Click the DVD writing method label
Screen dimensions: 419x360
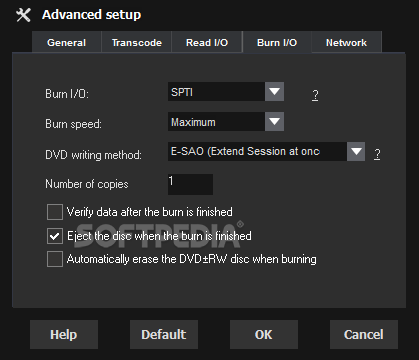point(93,155)
